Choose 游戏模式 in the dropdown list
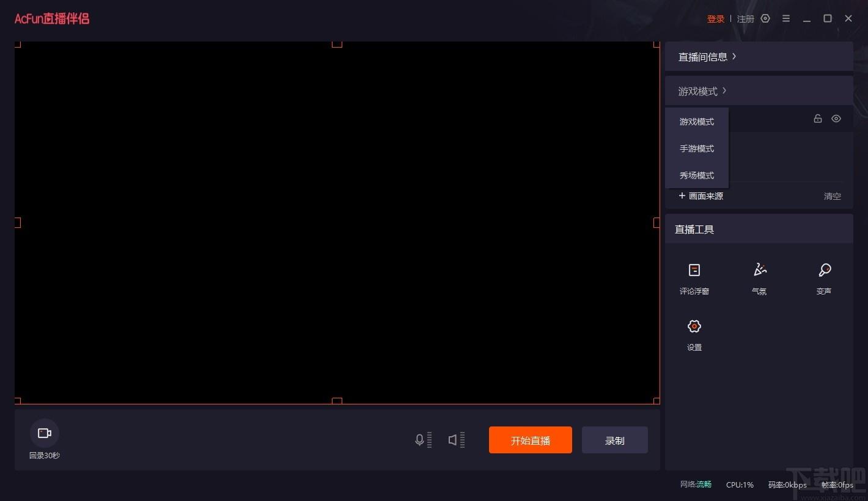868x501 pixels. click(697, 122)
